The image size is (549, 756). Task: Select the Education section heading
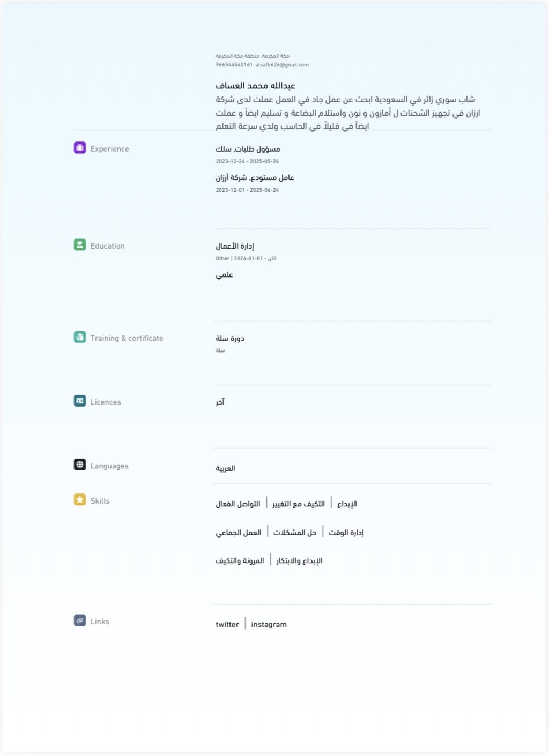tap(107, 246)
